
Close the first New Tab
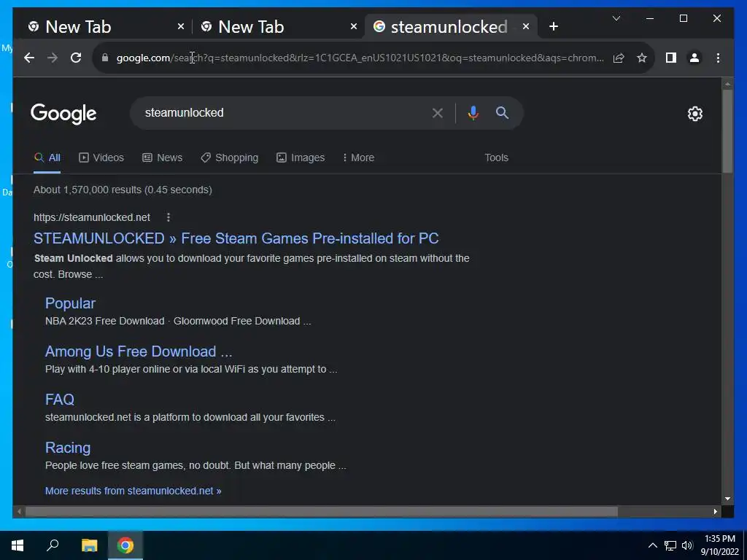(181, 27)
